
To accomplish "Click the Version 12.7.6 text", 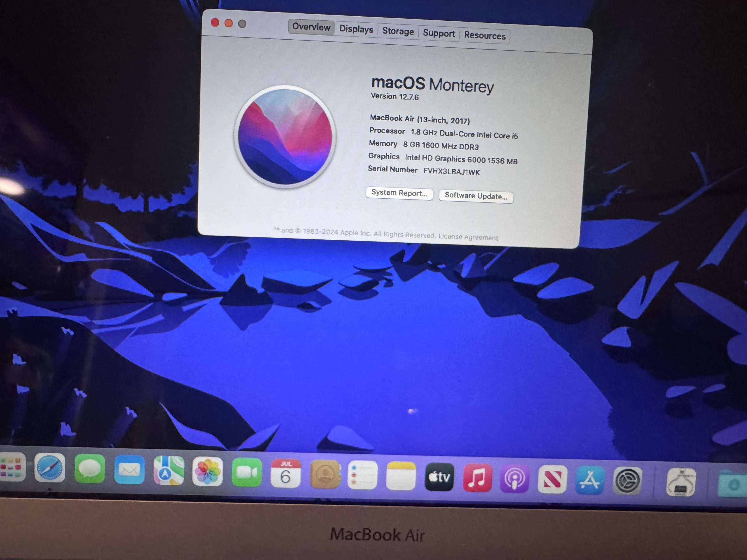I will pos(395,97).
